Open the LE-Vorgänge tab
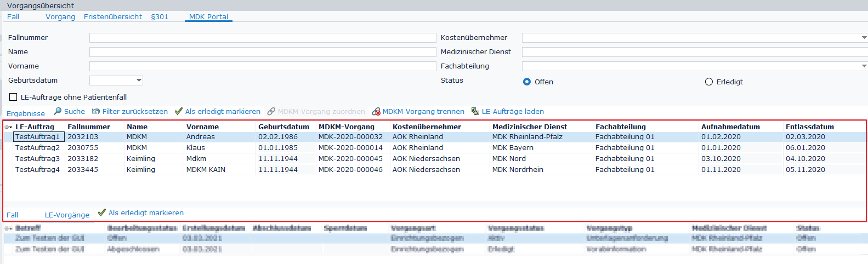 [67, 215]
